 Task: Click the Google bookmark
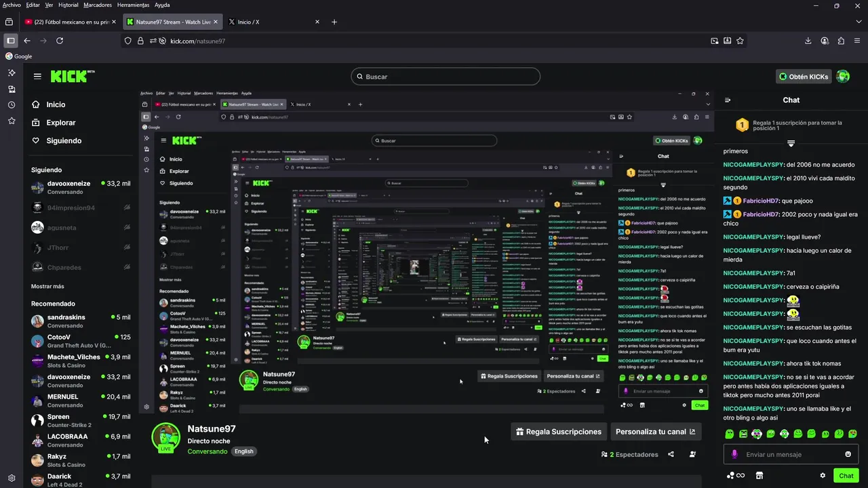click(19, 56)
